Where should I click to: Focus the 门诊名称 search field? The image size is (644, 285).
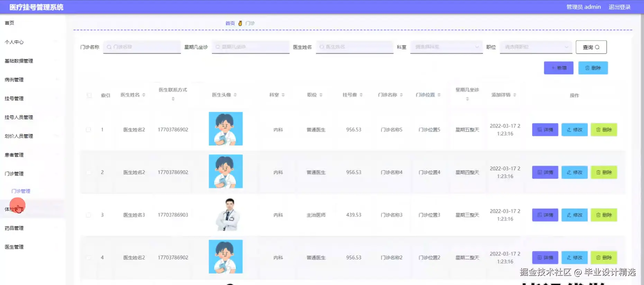(x=142, y=47)
